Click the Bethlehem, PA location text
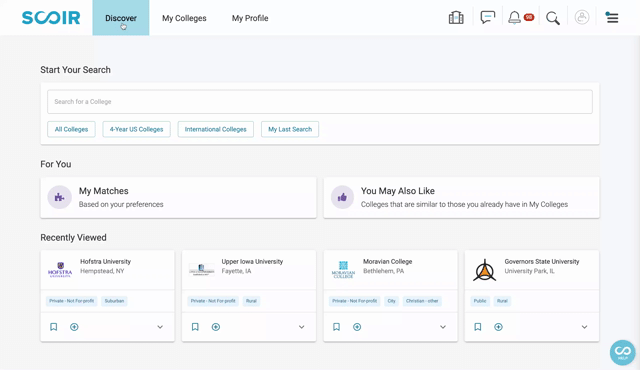This screenshot has width=640, height=370. pos(383,271)
